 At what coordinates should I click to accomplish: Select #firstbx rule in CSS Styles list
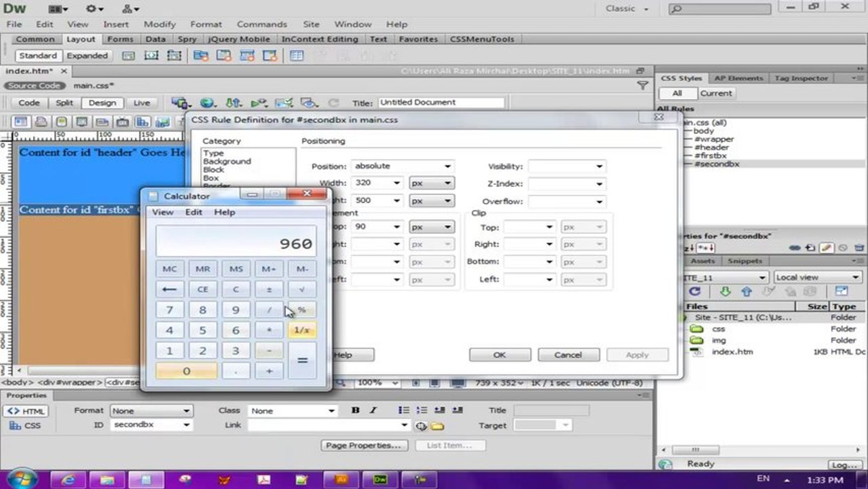tap(710, 156)
